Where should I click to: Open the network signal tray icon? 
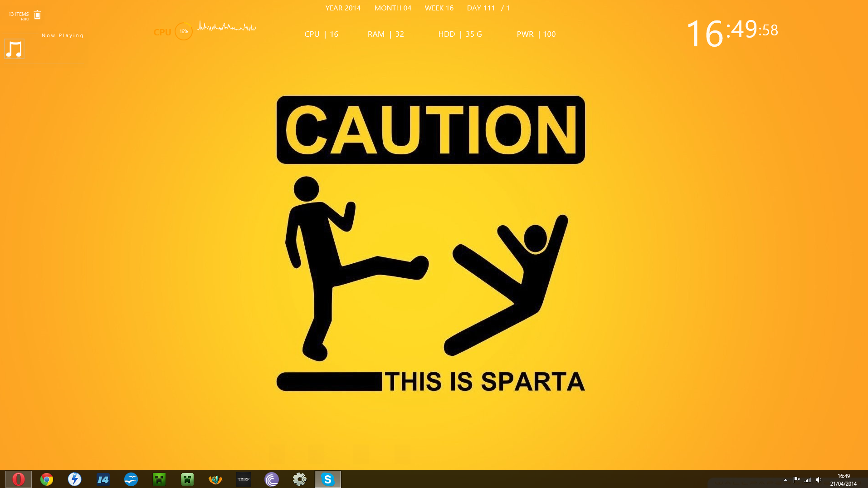click(x=808, y=479)
